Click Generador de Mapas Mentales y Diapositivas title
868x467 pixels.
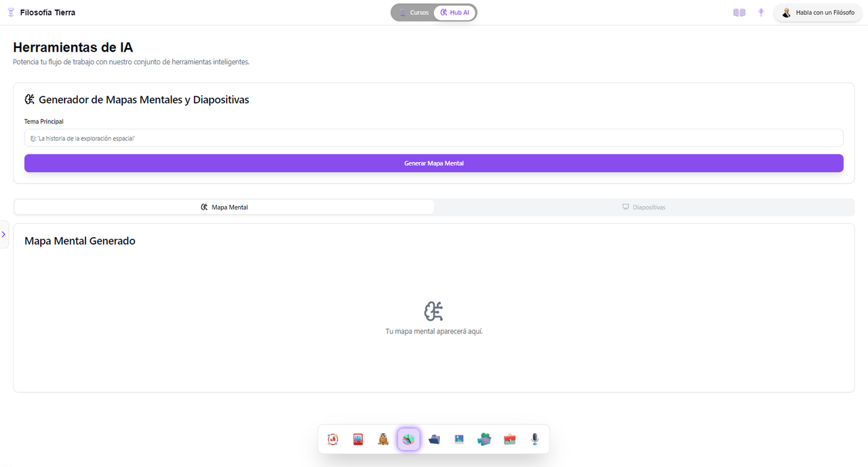pyautogui.click(x=144, y=100)
